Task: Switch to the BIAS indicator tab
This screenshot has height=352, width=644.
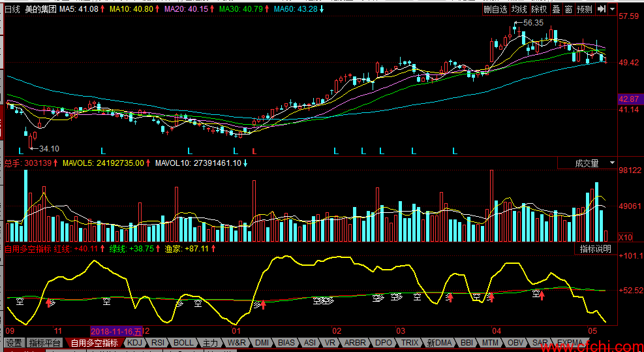Action: [286, 343]
